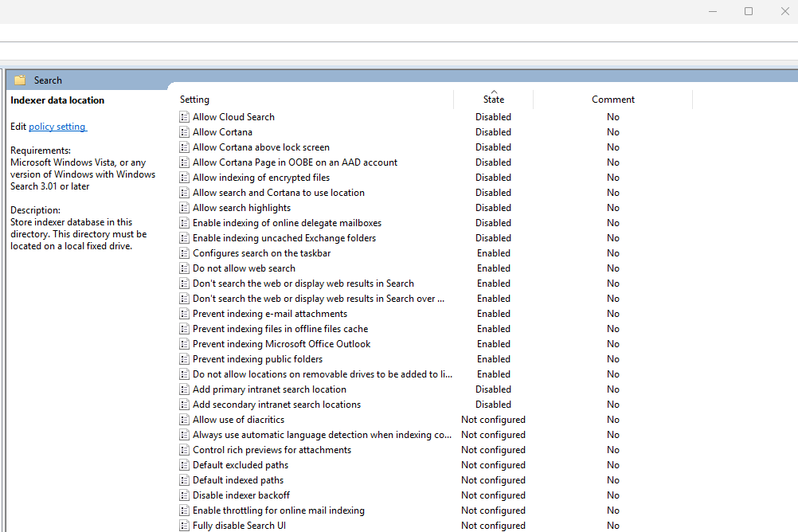This screenshot has height=532, width=798.
Task: Click icon beside Enable indexing of online delegate mailboxes
Action: [184, 223]
